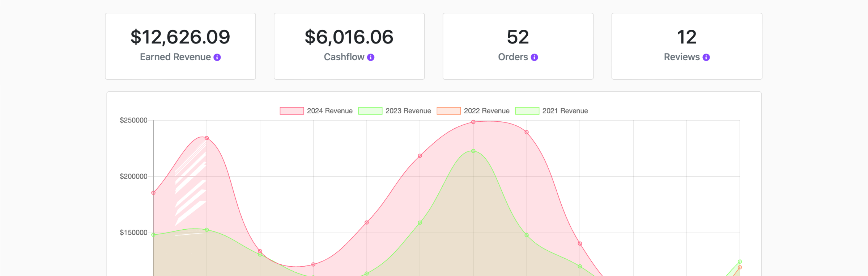
Task: Click the 2021 Revenue legend color box
Action: [527, 111]
